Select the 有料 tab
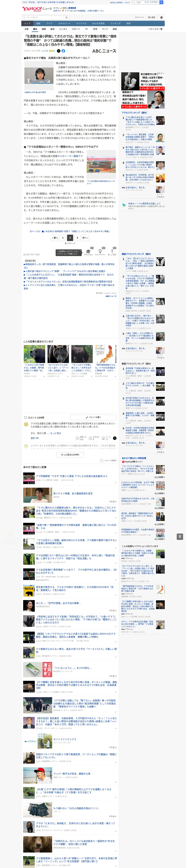Viewport: 186px width, 868px height. (128, 24)
